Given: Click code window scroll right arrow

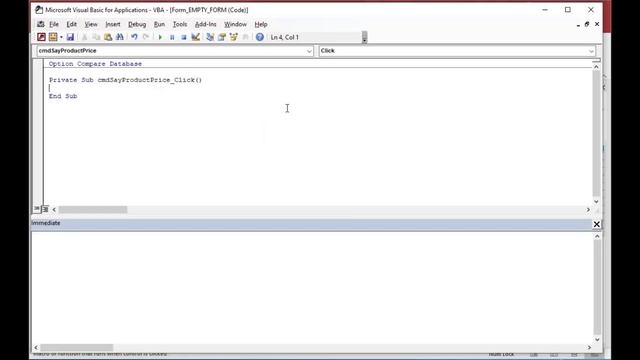Looking at the screenshot, I should 588,209.
